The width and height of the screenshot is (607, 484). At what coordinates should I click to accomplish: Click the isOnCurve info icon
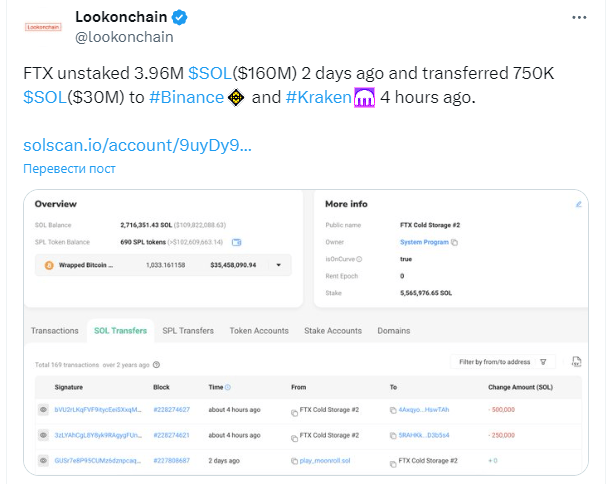(x=359, y=259)
